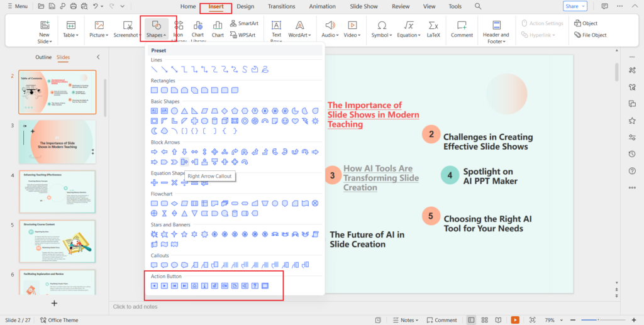Insert a LaTeX formula

(x=433, y=29)
